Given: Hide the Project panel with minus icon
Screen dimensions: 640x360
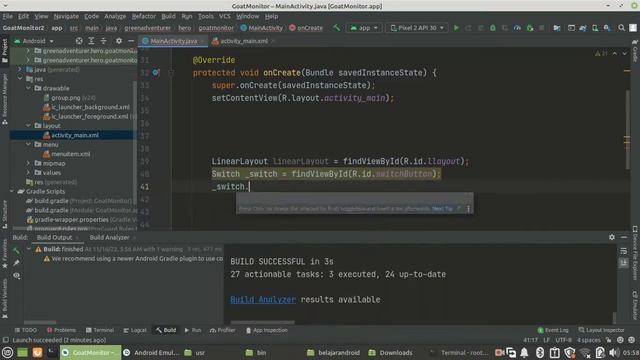Looking at the screenshot, I should click(x=131, y=41).
